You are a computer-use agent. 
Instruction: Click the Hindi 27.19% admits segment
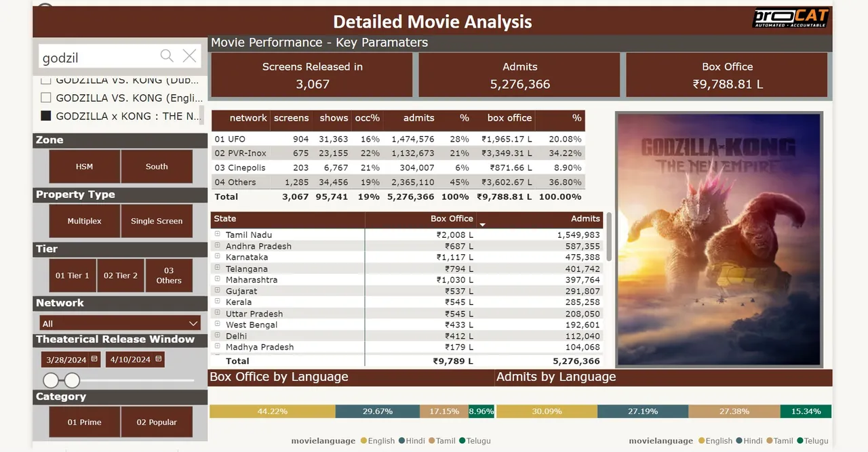coord(643,411)
